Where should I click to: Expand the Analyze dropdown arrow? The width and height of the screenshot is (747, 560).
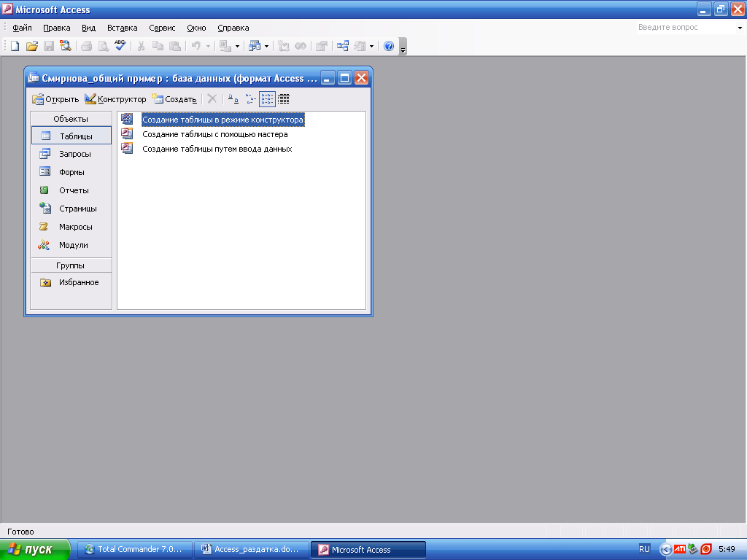[x=266, y=47]
